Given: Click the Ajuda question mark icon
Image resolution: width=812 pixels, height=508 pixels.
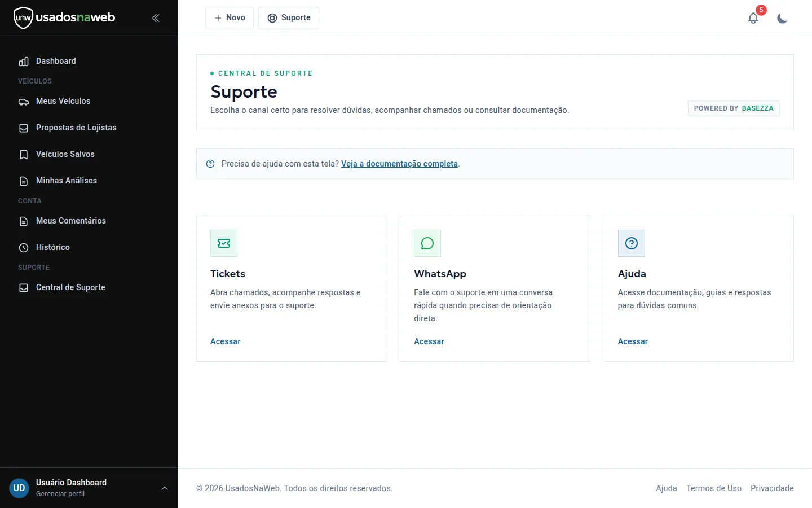Looking at the screenshot, I should click(632, 243).
